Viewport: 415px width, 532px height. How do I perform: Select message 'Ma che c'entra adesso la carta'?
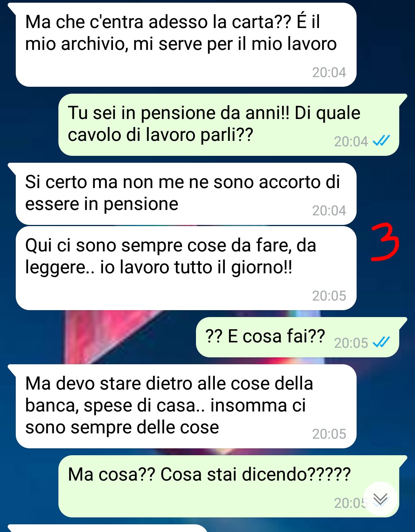click(x=186, y=45)
